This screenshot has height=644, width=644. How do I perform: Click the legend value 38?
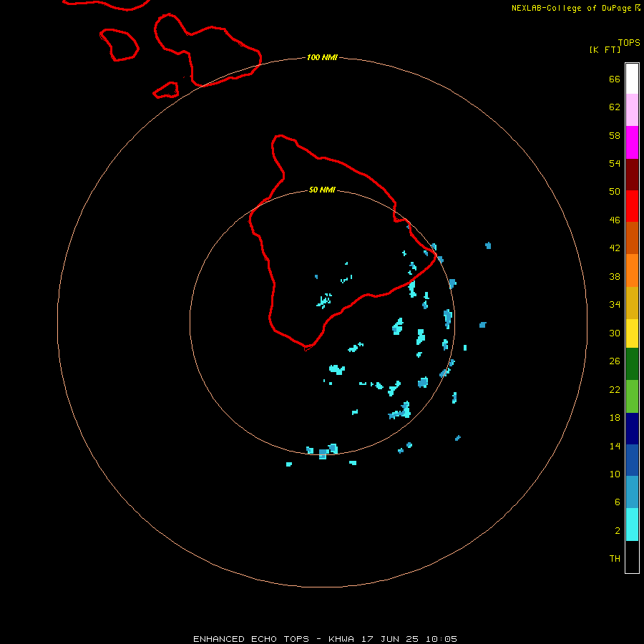click(x=615, y=276)
